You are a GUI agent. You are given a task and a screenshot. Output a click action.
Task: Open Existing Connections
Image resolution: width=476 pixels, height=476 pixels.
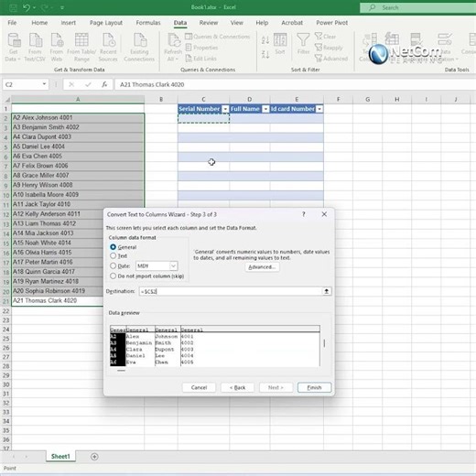pos(139,48)
